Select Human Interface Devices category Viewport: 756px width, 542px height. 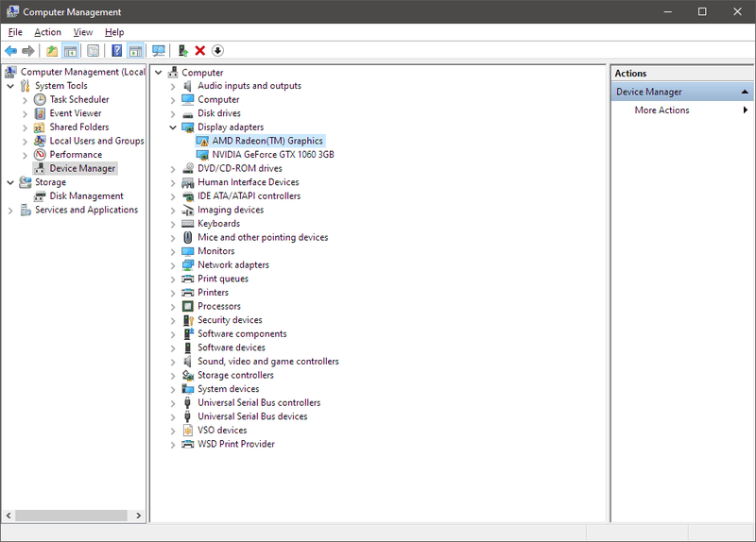249,182
